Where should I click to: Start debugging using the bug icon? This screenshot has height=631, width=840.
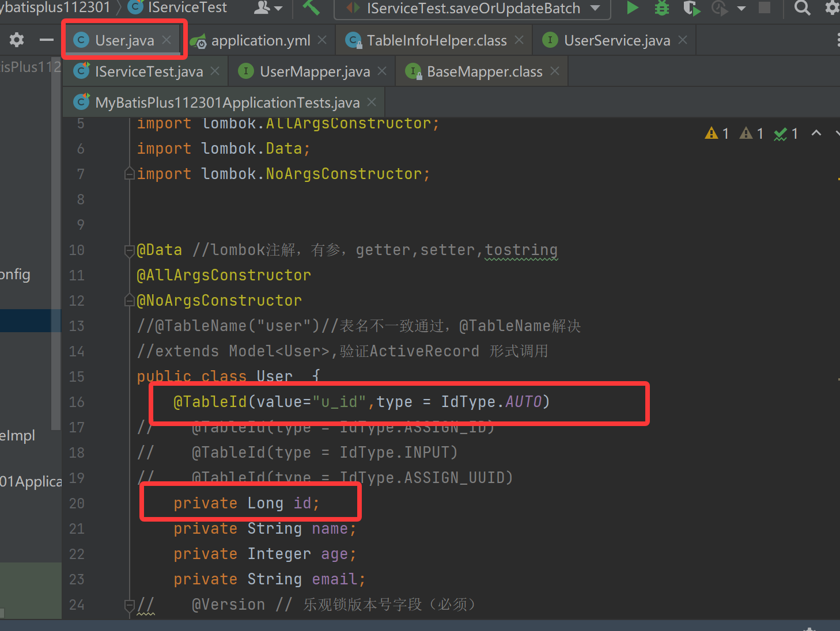tap(661, 8)
